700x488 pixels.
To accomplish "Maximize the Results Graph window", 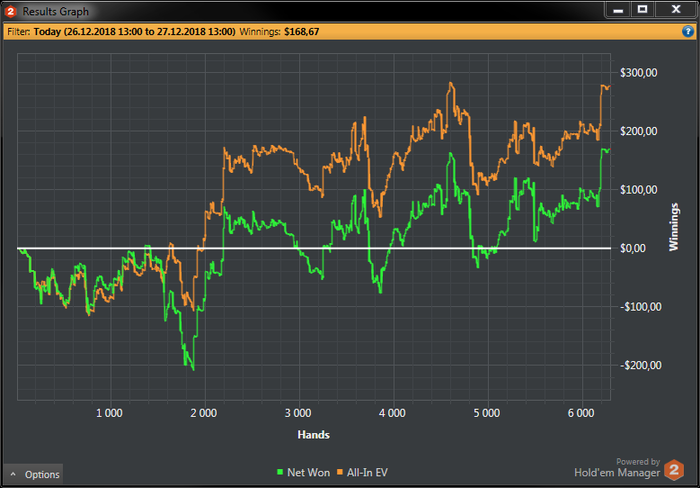I will pyautogui.click(x=642, y=9).
